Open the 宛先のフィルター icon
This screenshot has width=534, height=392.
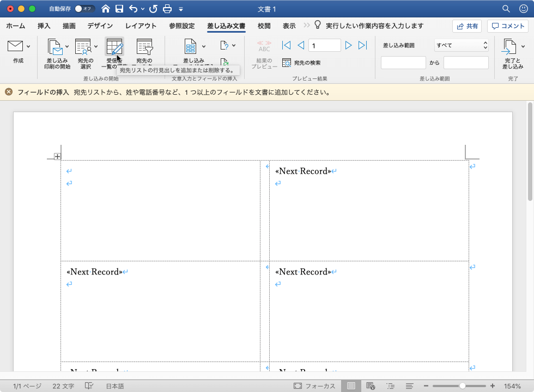pos(144,47)
